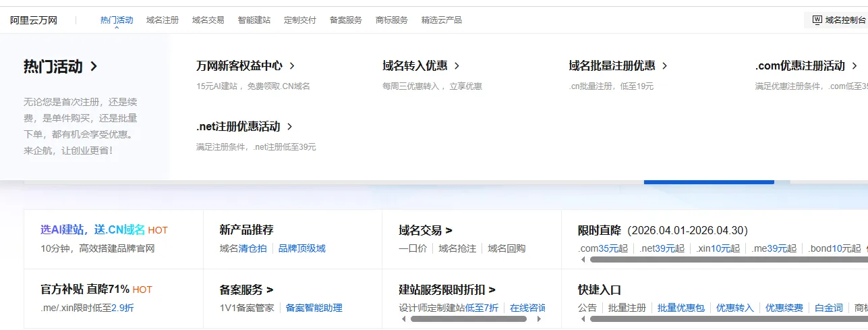The width and height of the screenshot is (868, 330).
Task: Expand the 域名交易 > card heading
Action: coord(426,229)
